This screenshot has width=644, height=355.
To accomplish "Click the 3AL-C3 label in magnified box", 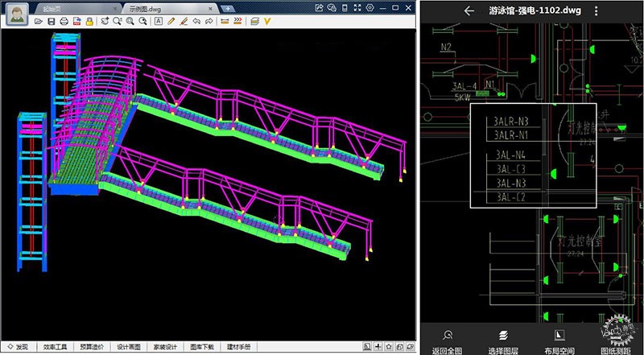I will pos(510,169).
